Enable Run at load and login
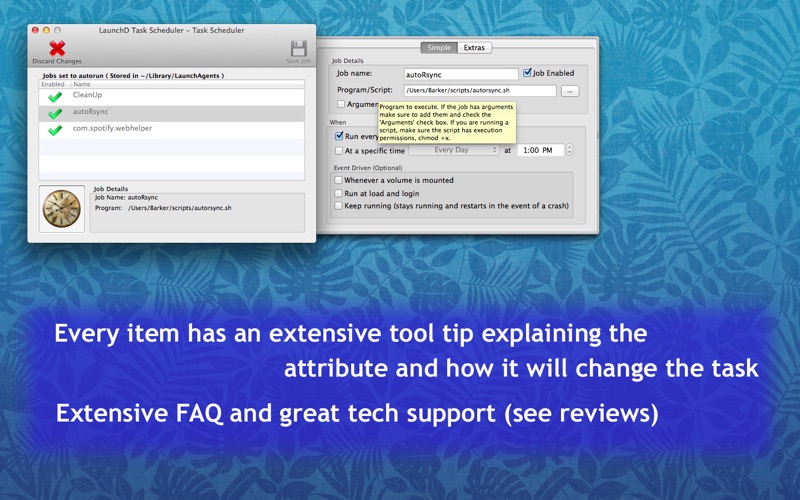 (339, 193)
